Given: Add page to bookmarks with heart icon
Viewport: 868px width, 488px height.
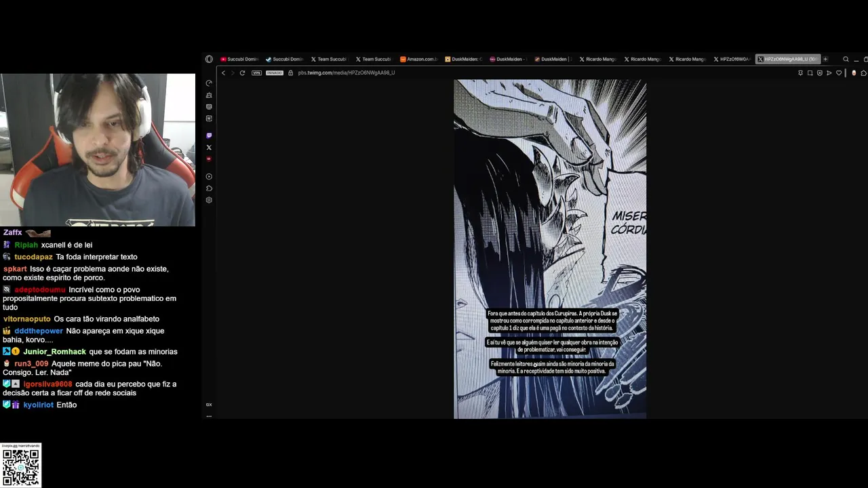Looking at the screenshot, I should coord(839,73).
